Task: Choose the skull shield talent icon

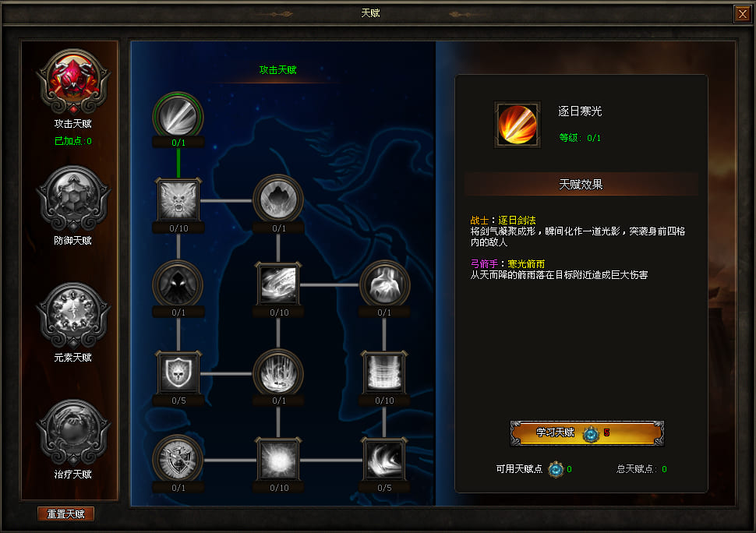Action: coord(178,372)
